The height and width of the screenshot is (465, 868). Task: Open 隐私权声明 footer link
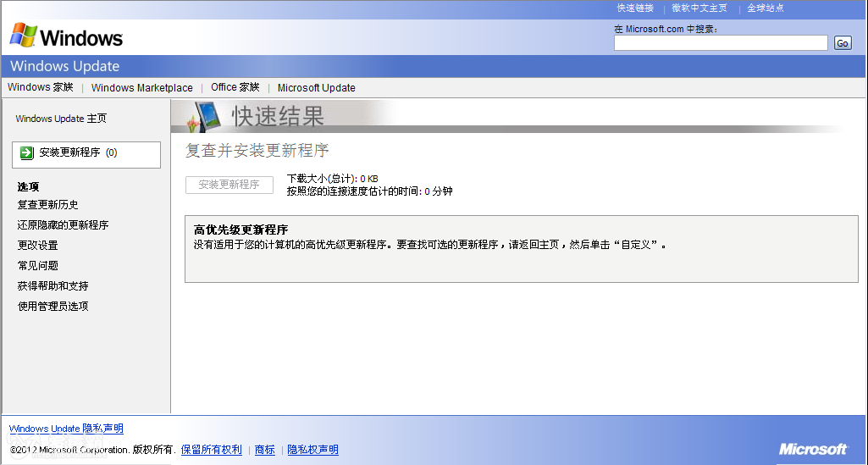(312, 450)
